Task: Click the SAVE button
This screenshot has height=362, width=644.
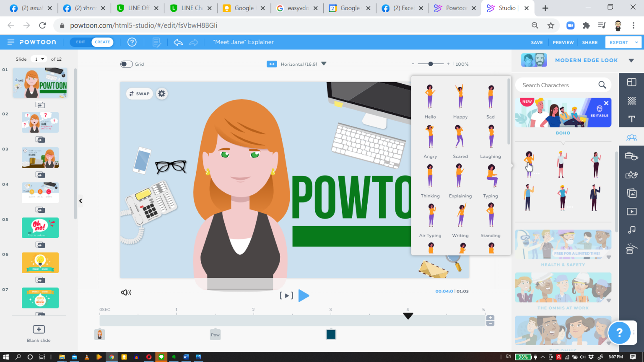Action: pyautogui.click(x=537, y=42)
